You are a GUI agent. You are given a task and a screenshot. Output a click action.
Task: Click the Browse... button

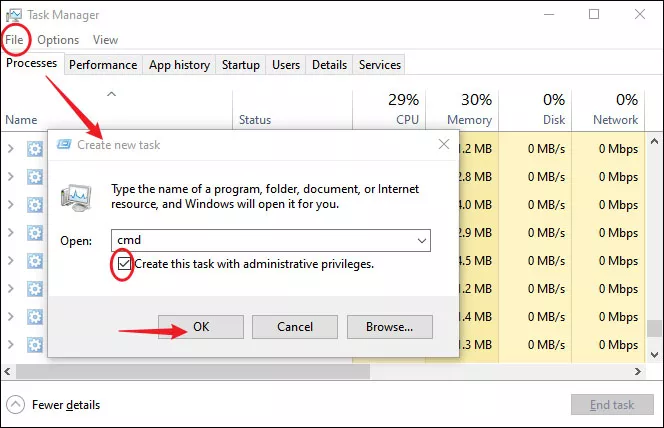point(390,327)
